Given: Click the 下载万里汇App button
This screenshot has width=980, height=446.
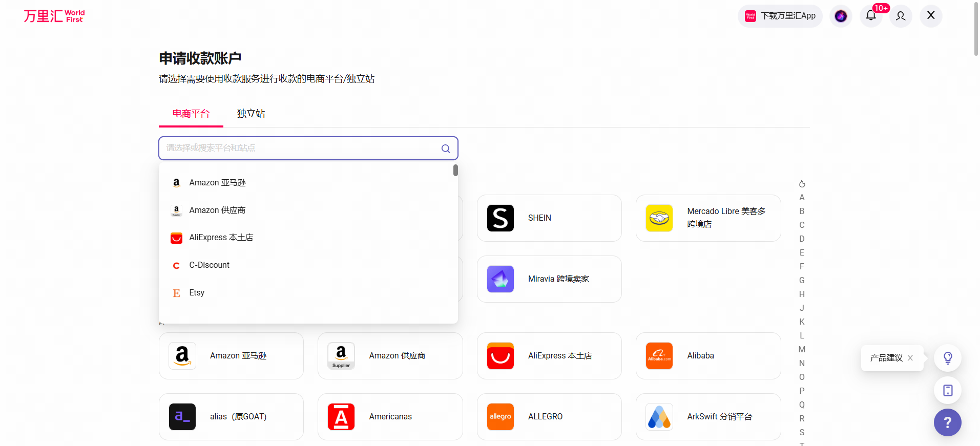Looking at the screenshot, I should click(780, 16).
